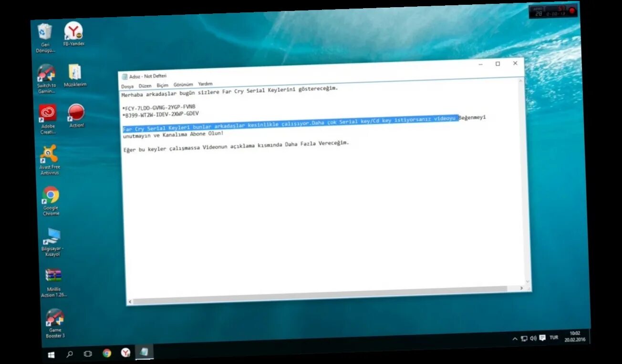
Task: Open Avast Free Antivirus shortcut
Action: (x=49, y=160)
